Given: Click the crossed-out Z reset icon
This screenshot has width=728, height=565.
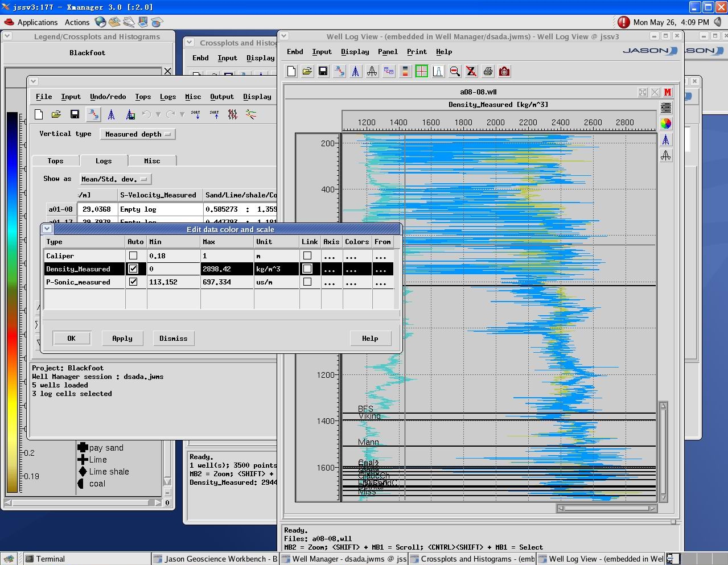Looking at the screenshot, I should point(471,71).
